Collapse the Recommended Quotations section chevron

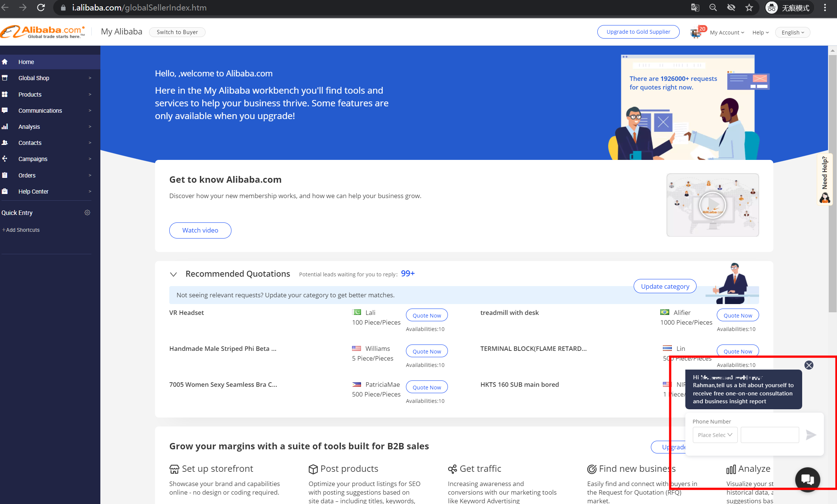point(173,274)
